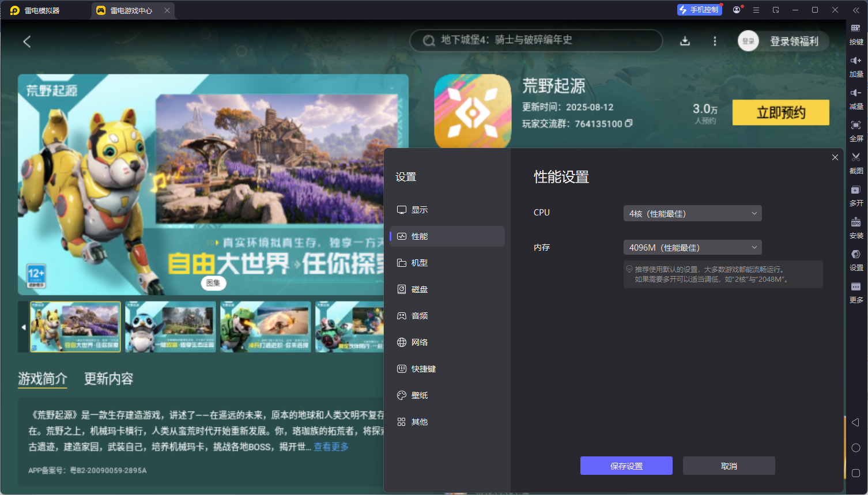Viewport: 868px width, 495px height.
Task: Close the settings dialog
Action: [835, 157]
